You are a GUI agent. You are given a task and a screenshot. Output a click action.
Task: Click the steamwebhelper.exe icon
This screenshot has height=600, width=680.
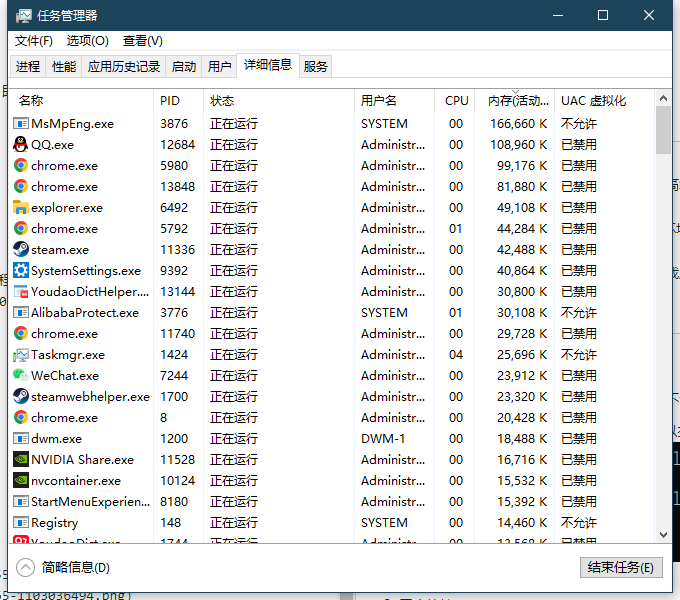pyautogui.click(x=20, y=396)
